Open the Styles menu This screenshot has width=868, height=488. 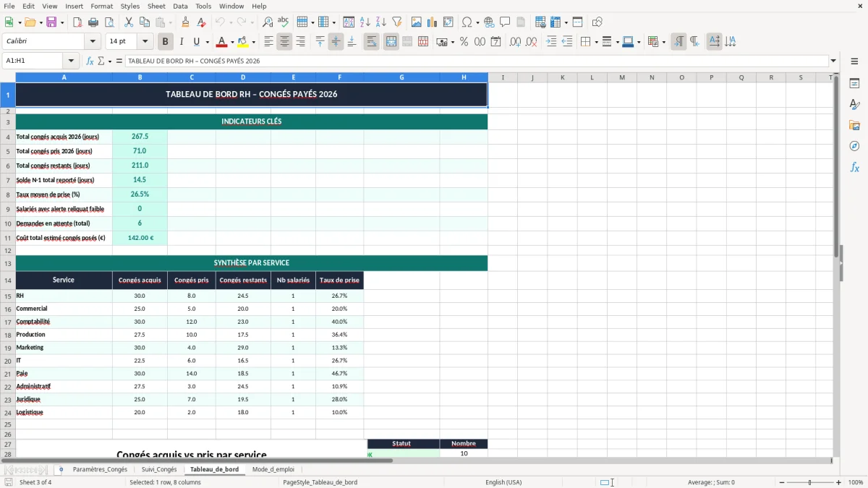(x=130, y=6)
